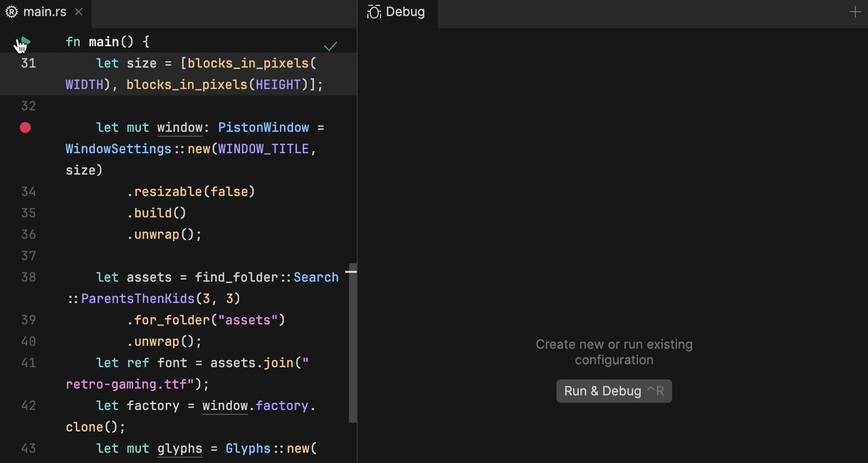868x463 pixels.
Task: Toggle the breakpoint red dot on line 33
Action: coord(25,127)
